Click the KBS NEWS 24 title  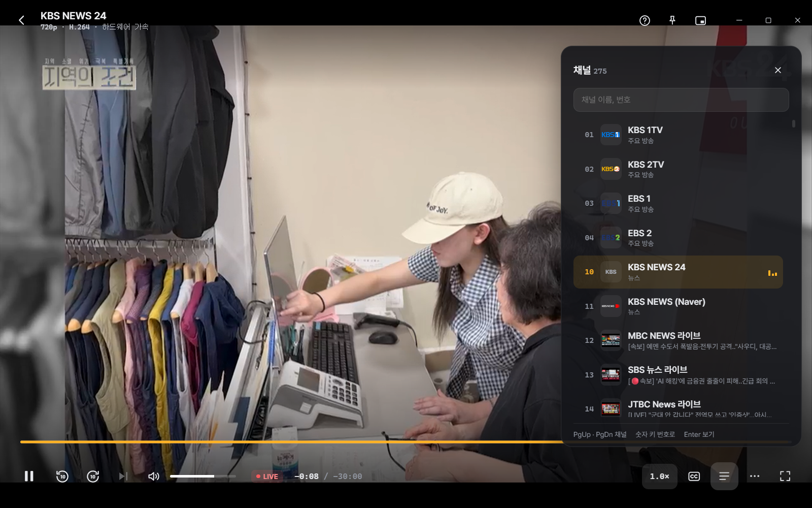click(74, 16)
